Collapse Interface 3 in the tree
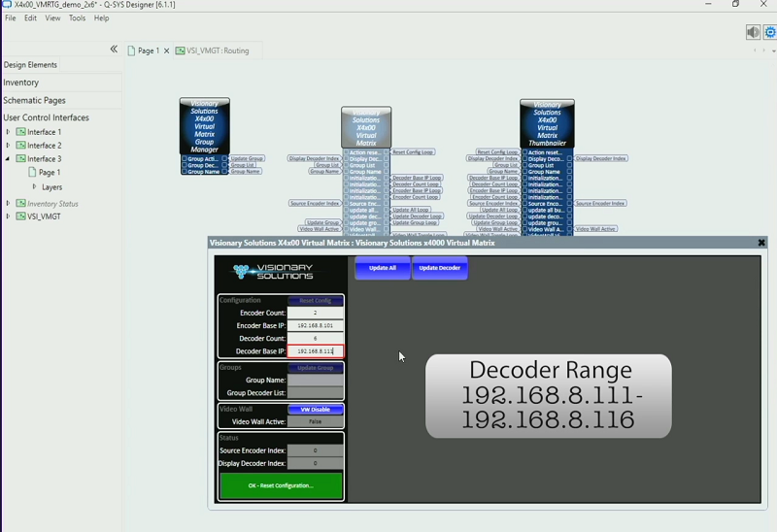 pyautogui.click(x=8, y=158)
